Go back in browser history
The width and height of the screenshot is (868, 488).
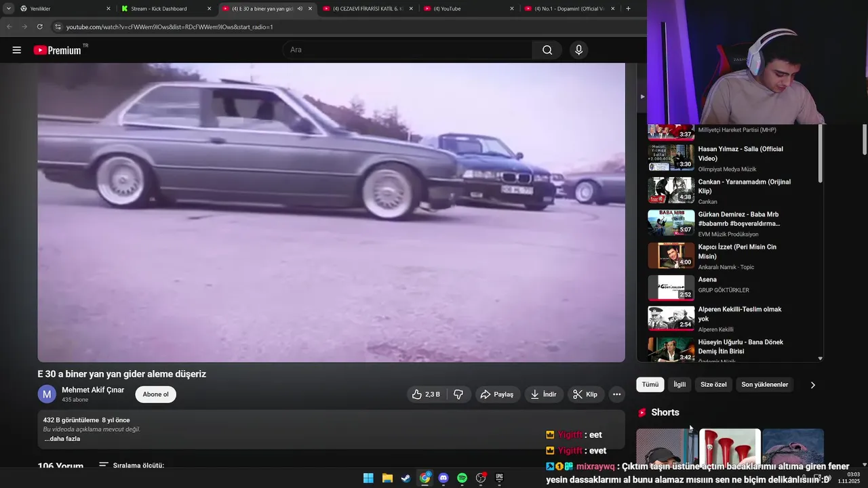pyautogui.click(x=9, y=26)
